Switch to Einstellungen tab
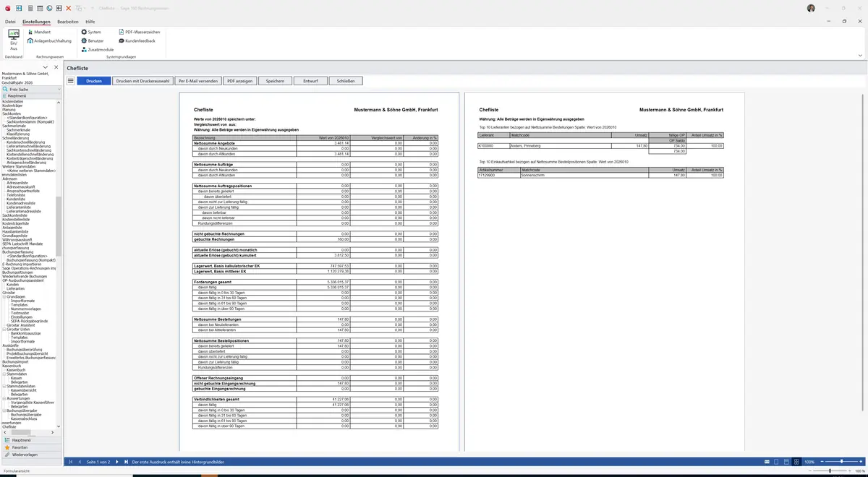868x477 pixels. pyautogui.click(x=36, y=22)
